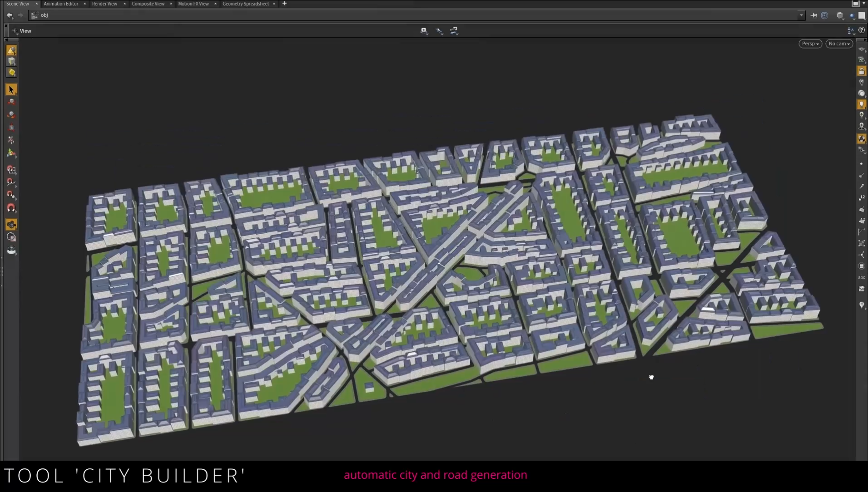Screen dimensions: 868x492
Task: Toggle the lock camera padlock icon
Action: tap(862, 71)
